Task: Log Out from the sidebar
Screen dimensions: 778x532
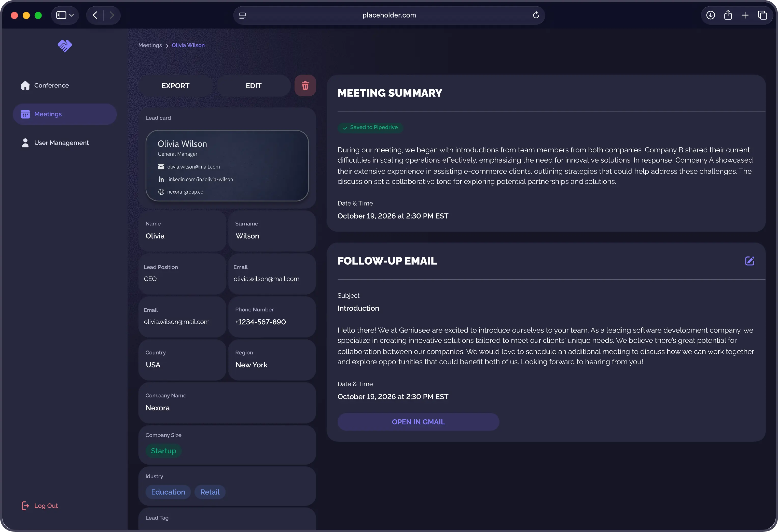Action: point(46,506)
